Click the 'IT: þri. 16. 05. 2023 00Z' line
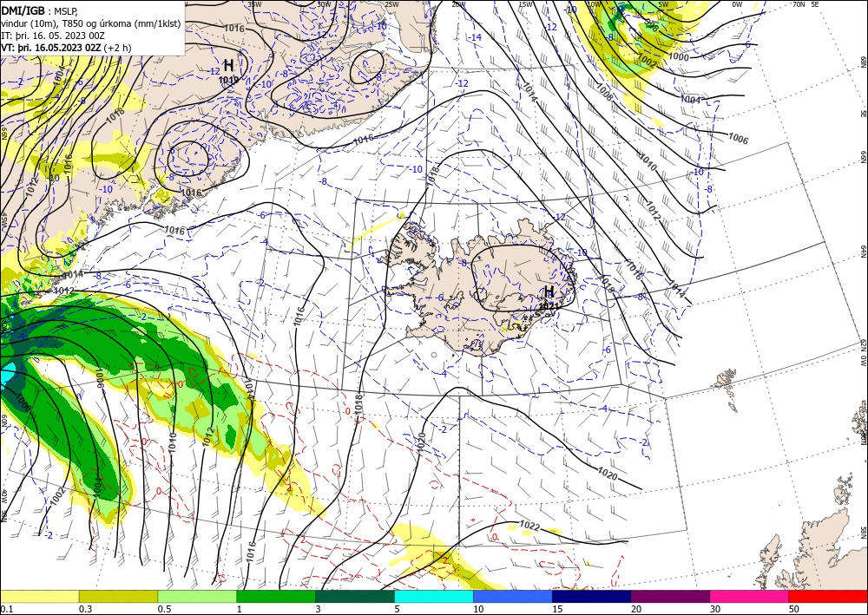Image resolution: width=868 pixels, height=615 pixels. pyautogui.click(x=53, y=36)
